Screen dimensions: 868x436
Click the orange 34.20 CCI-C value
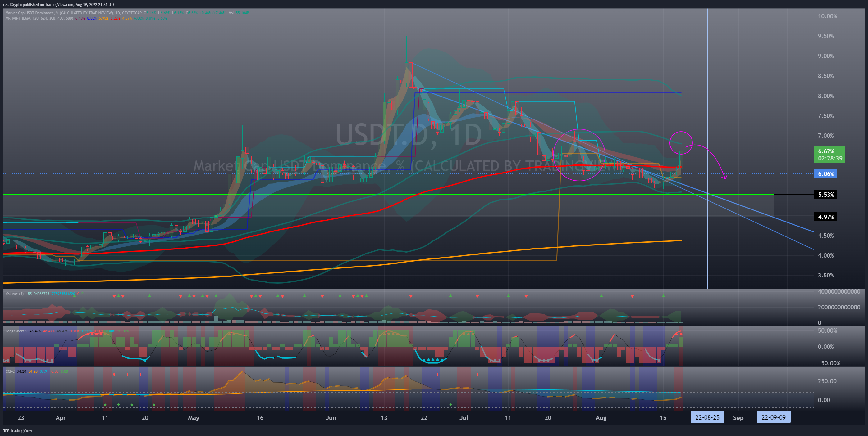click(x=33, y=371)
